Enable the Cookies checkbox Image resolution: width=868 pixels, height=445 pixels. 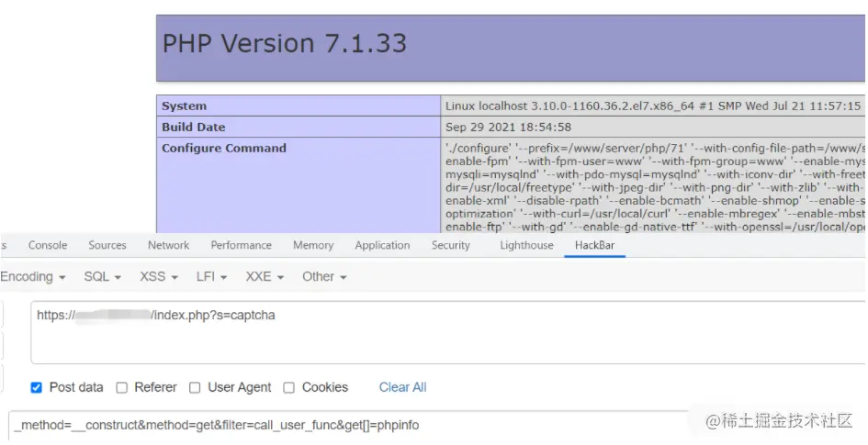pyautogui.click(x=289, y=388)
